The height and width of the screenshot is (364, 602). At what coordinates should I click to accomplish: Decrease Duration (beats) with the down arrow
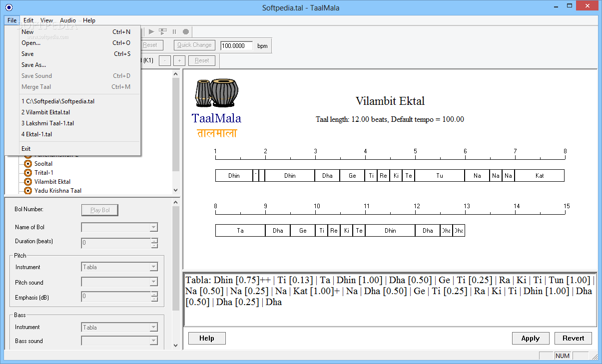[x=154, y=245]
